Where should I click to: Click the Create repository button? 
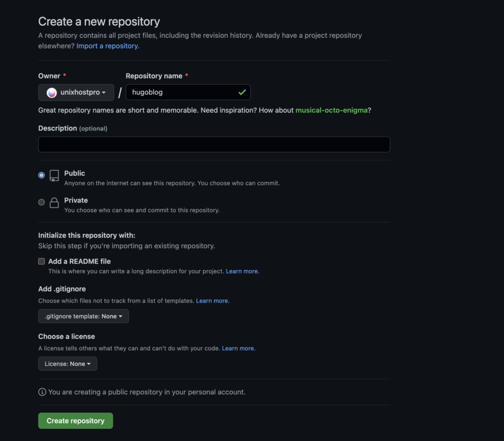75,420
